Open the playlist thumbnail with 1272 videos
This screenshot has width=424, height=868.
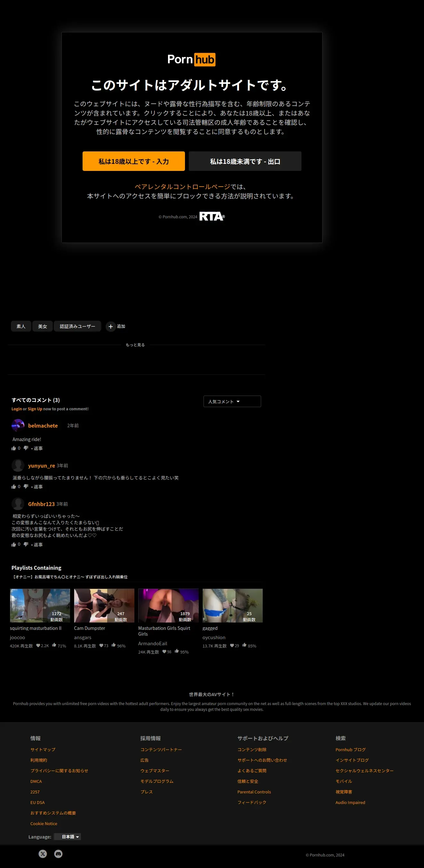click(40, 606)
